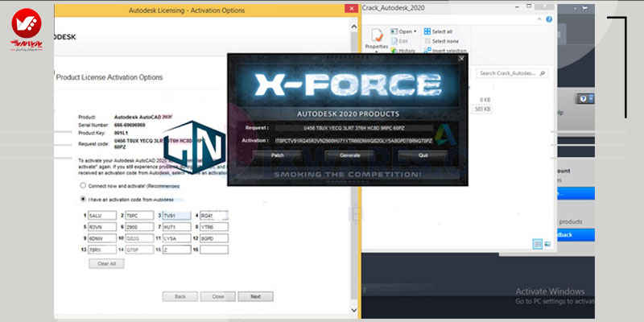This screenshot has width=644, height=322.
Task: Click the licensing dialog scrollbar up arrow
Action: tap(354, 26)
